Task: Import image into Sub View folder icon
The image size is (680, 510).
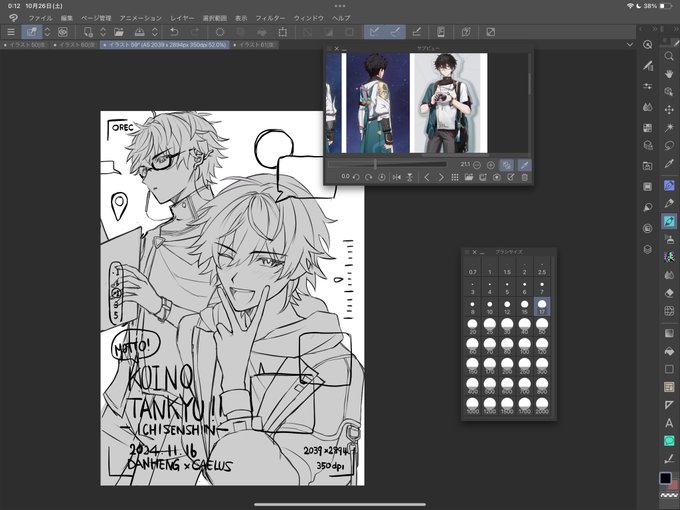Action: coord(468,177)
